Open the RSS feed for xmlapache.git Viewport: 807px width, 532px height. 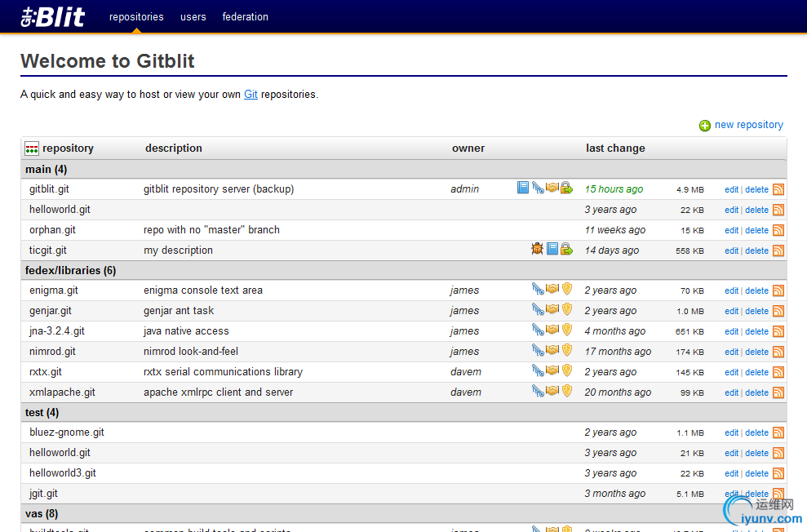tap(778, 392)
